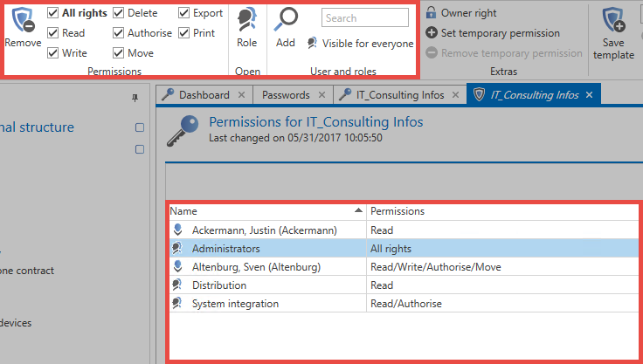Click the All rights permission cell

pyautogui.click(x=502, y=249)
